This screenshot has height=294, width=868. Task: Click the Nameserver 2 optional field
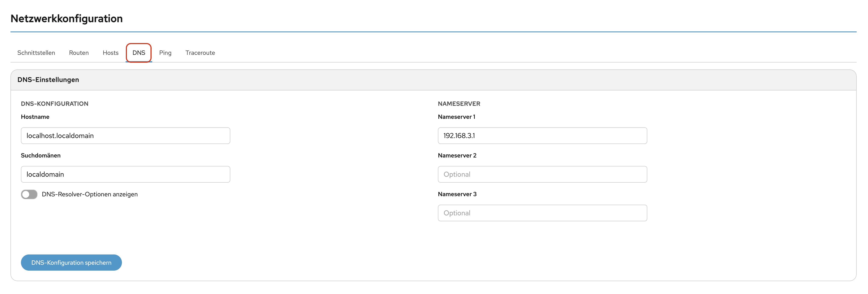542,174
